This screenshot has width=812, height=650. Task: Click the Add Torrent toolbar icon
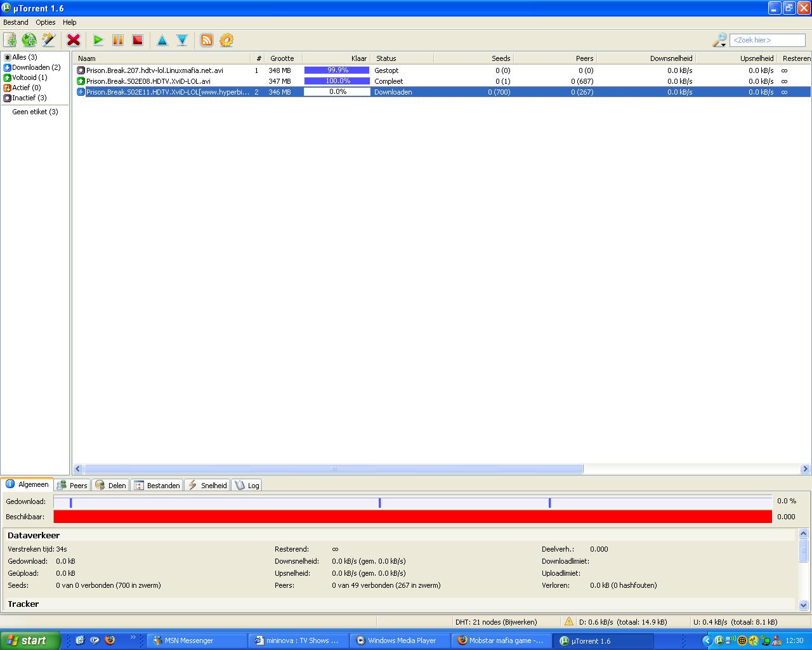(10, 40)
